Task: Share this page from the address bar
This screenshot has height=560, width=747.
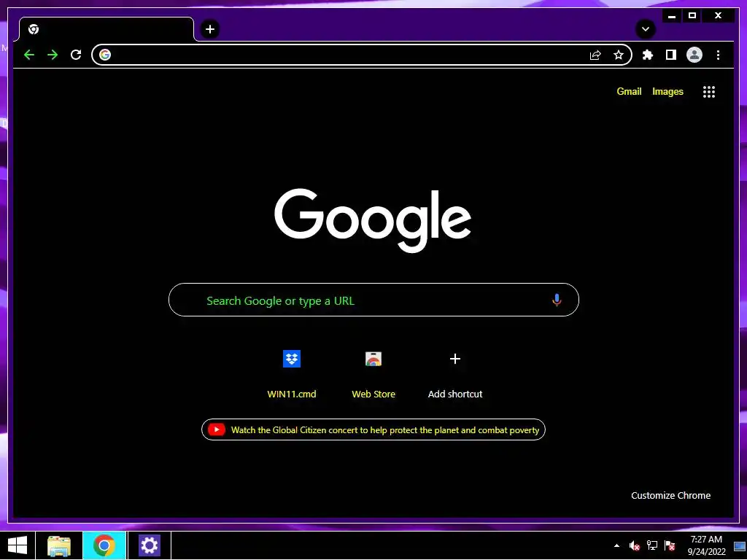Action: (x=595, y=55)
